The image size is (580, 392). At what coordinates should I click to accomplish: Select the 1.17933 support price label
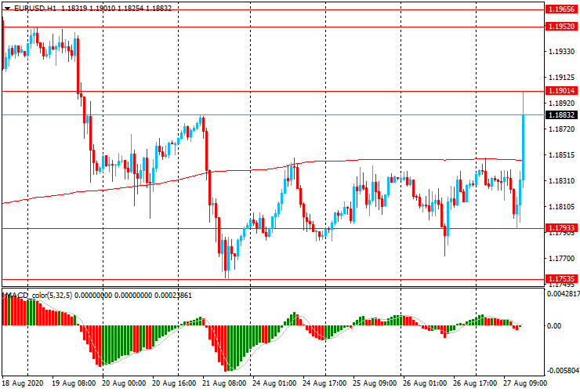[562, 229]
